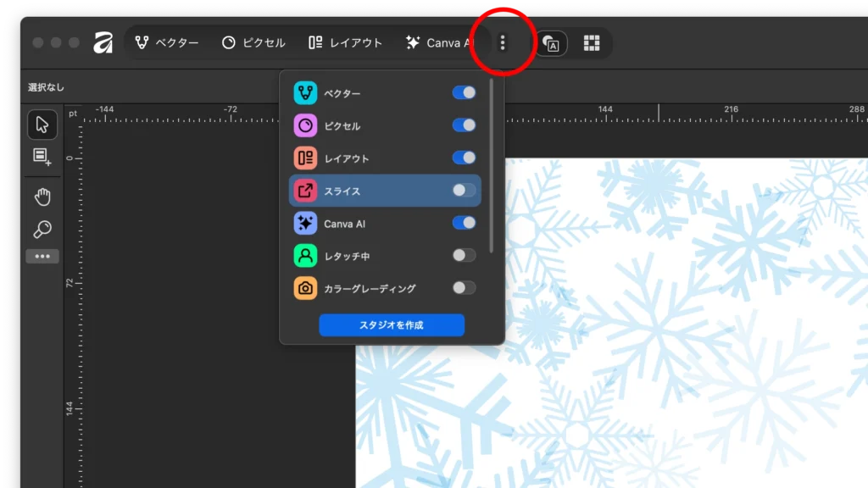
Task: Click the Color Grading camera icon
Action: [x=305, y=288]
